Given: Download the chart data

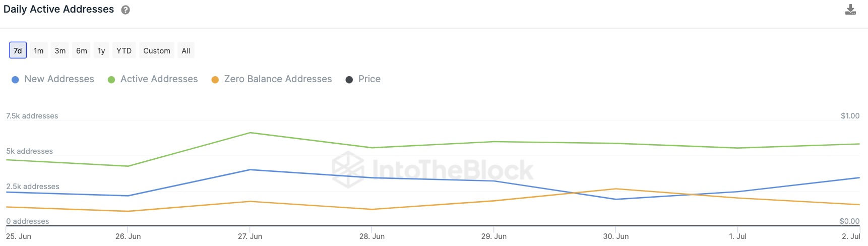Looking at the screenshot, I should point(850,10).
